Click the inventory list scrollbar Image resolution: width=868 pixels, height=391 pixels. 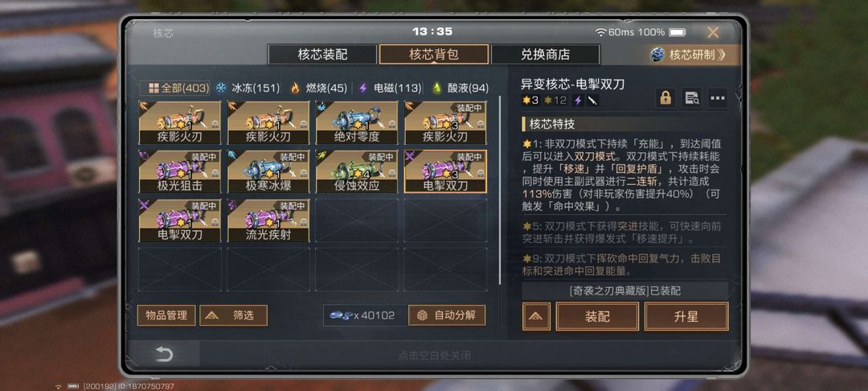point(500,190)
